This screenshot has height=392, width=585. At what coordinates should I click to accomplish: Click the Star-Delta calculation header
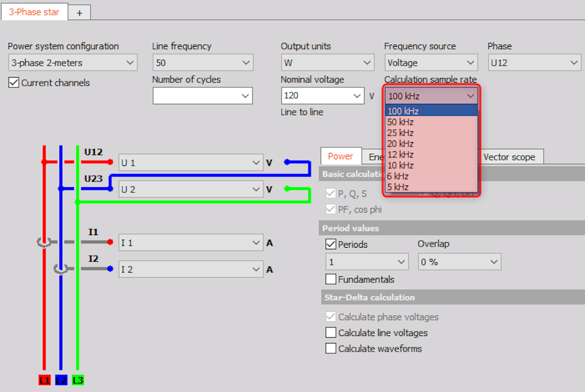tap(453, 297)
